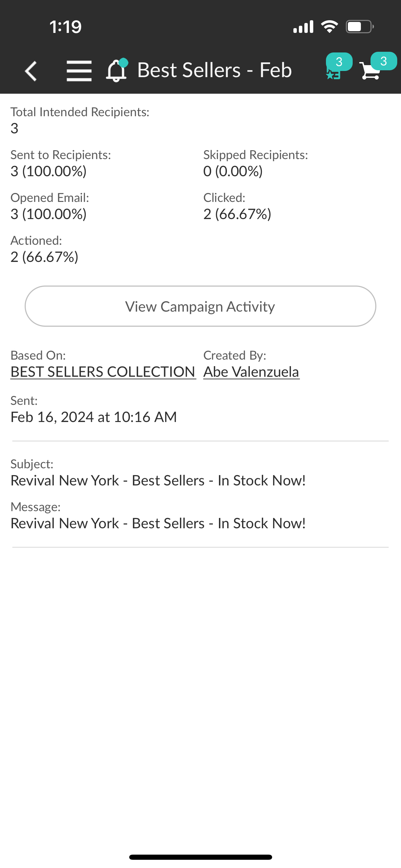Open Abe Valenzuela profile link

[x=251, y=372]
